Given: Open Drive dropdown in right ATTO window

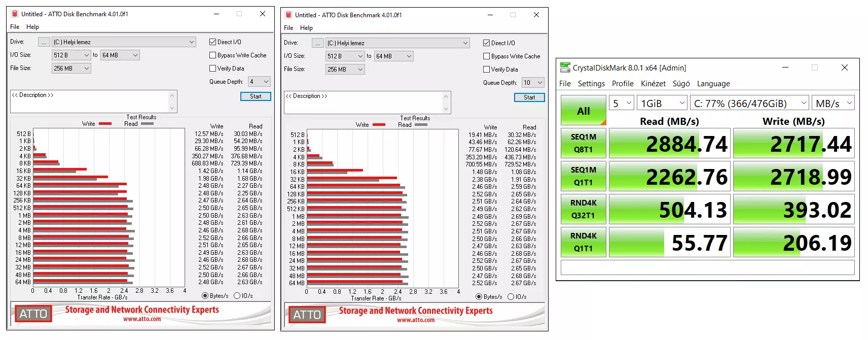Looking at the screenshot, I should pos(397,43).
